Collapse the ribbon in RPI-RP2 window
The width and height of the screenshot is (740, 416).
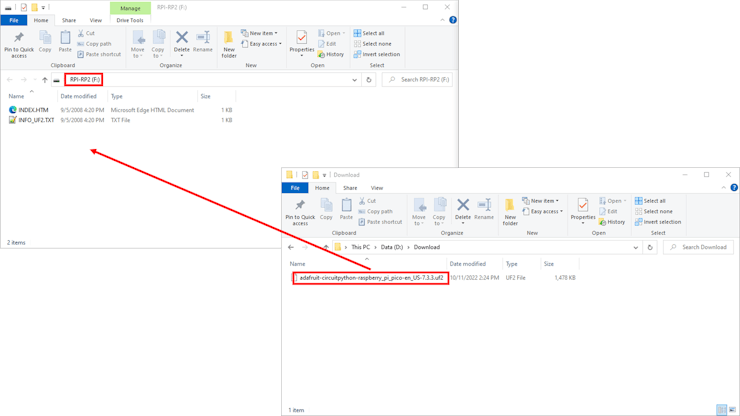click(442, 20)
